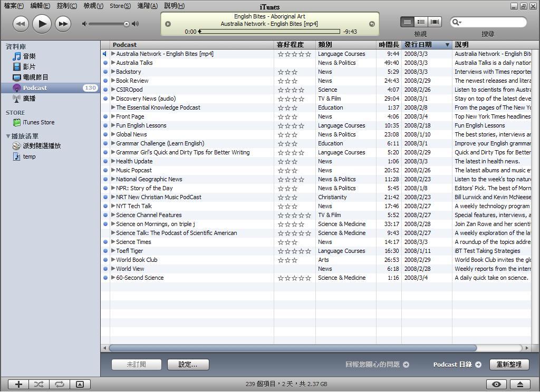Click the low volume speaker icon

84,24
